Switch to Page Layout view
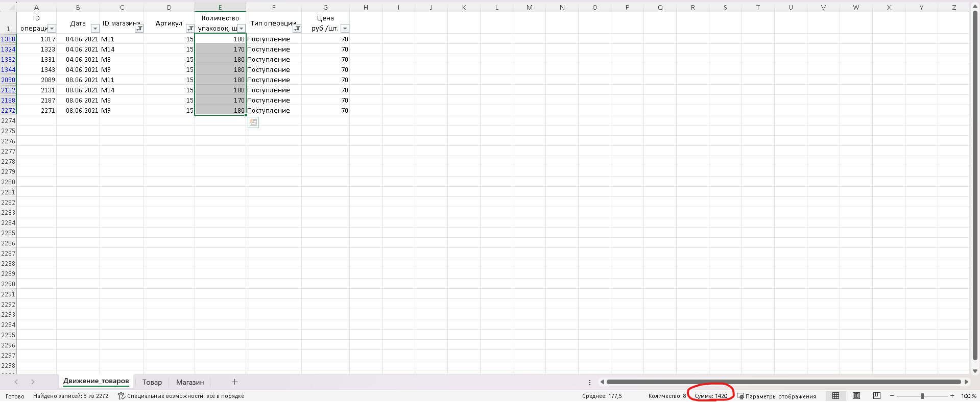The height and width of the screenshot is (402, 980). click(x=856, y=396)
